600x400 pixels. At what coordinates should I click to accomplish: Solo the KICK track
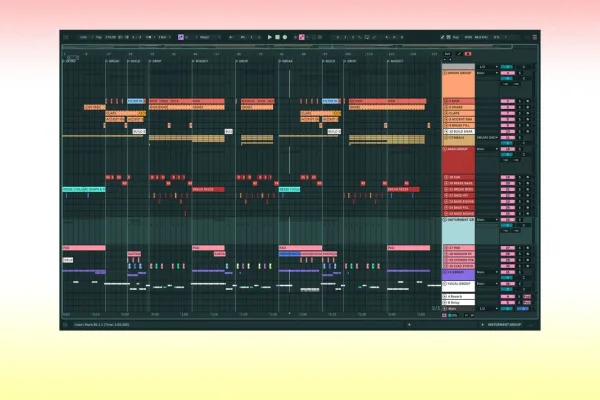tap(520, 101)
